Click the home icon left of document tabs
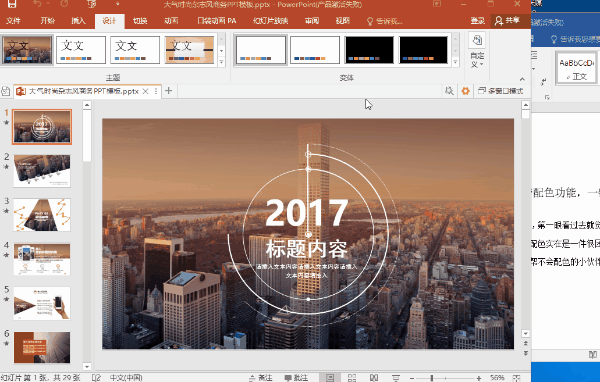600x382 pixels. pos(5,91)
